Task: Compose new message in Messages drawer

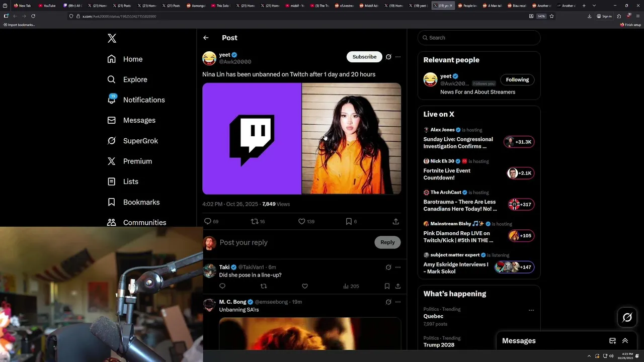Action: (612, 341)
